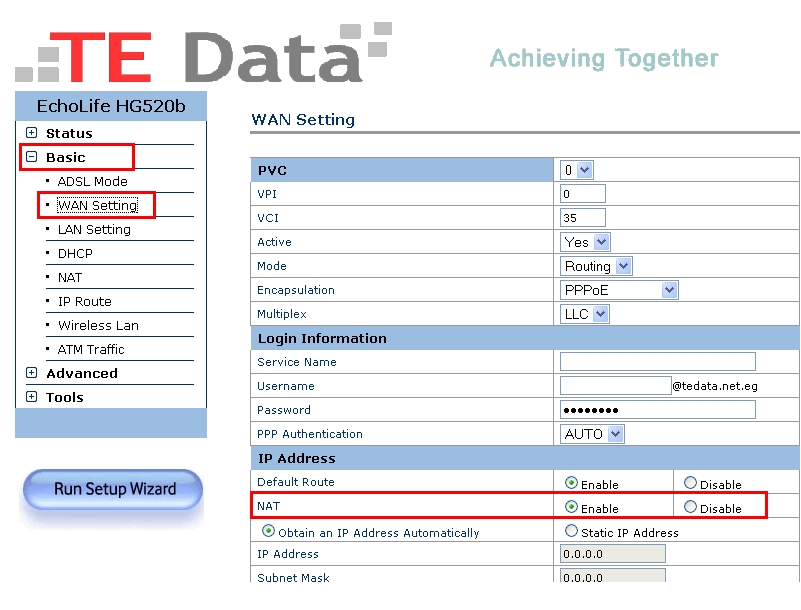The height and width of the screenshot is (610, 801).
Task: Open the IP Route page
Action: (x=84, y=301)
